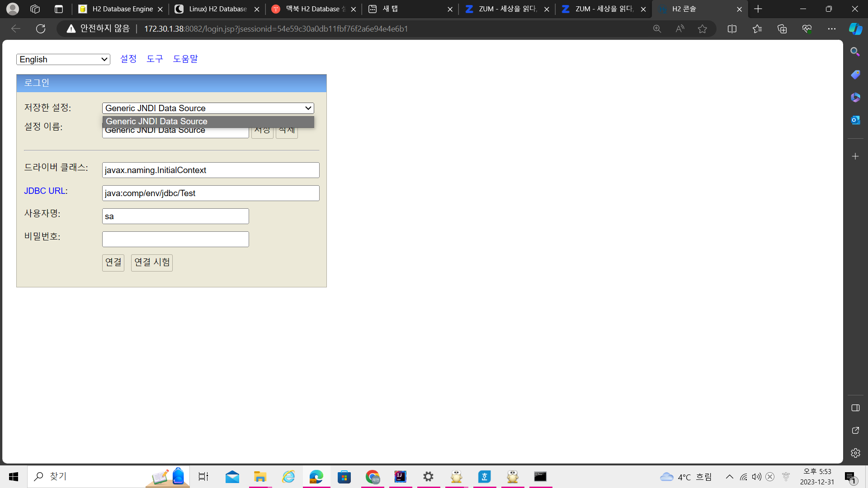868x488 pixels.
Task: Open browser Collections icon
Action: coord(782,29)
